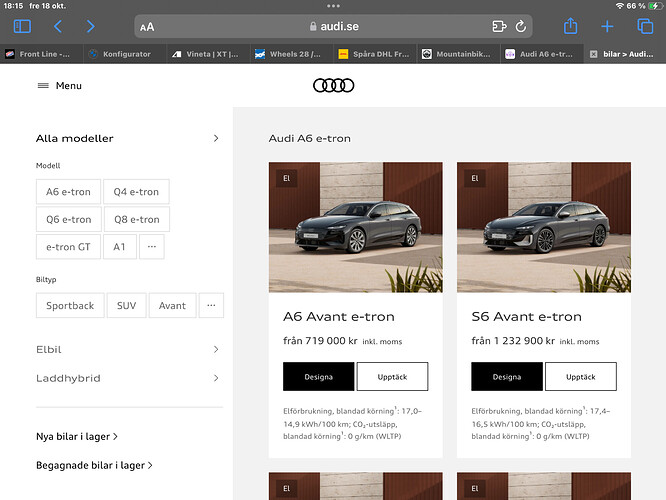This screenshot has height=500, width=666.
Task: Open the AA reader settings
Action: tap(147, 27)
